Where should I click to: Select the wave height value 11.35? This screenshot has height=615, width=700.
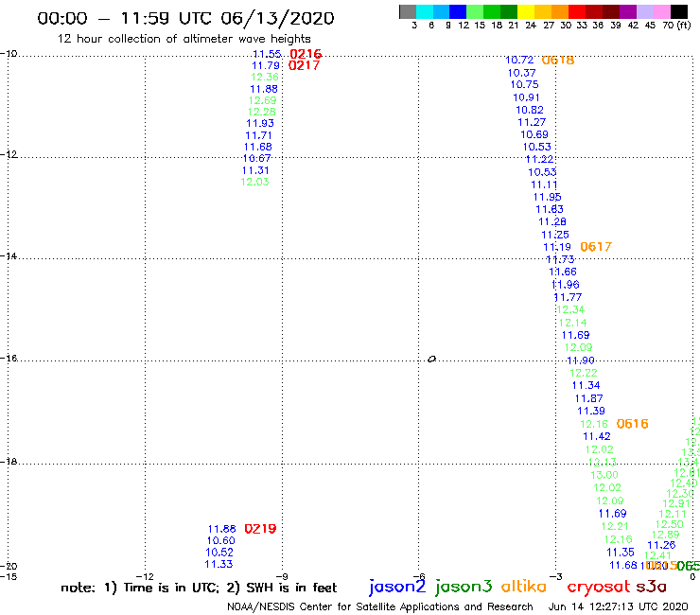point(621,552)
